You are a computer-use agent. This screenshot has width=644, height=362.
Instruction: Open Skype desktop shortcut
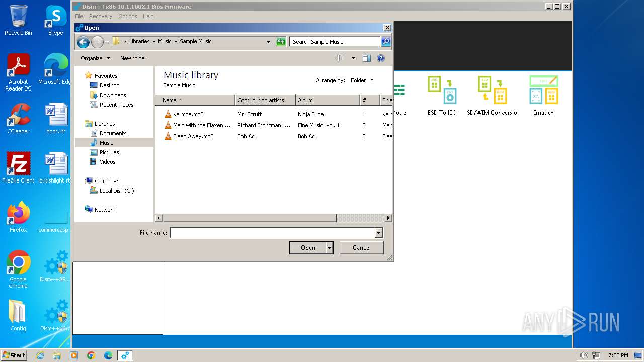click(x=55, y=20)
